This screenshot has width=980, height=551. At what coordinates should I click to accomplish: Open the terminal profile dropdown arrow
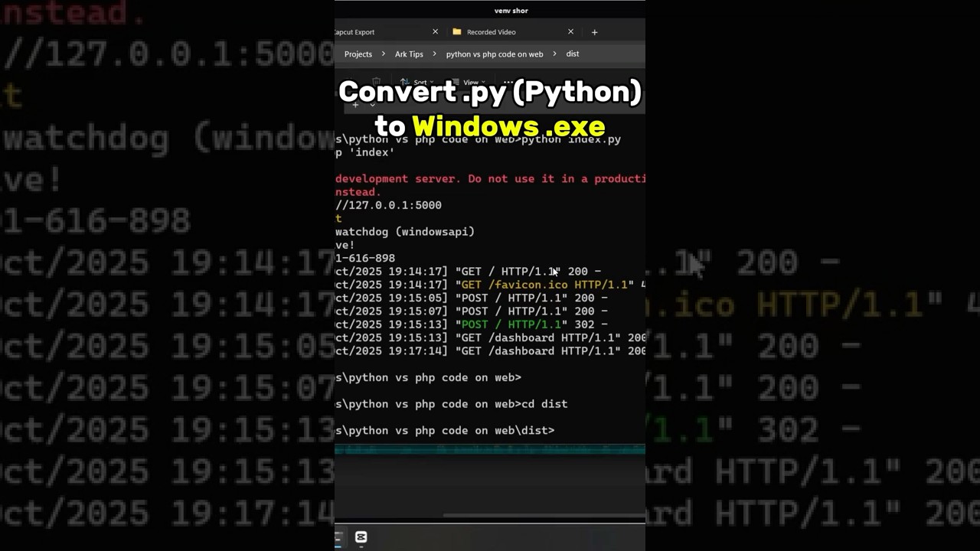coord(372,104)
